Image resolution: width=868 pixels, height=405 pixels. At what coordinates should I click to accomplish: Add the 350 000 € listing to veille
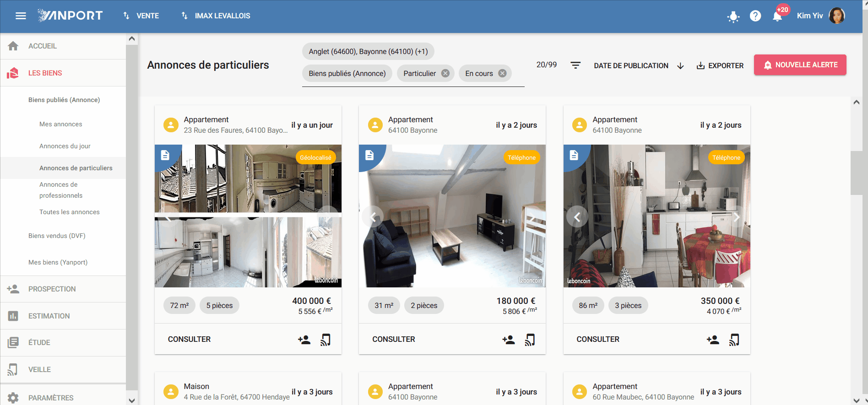(x=734, y=340)
